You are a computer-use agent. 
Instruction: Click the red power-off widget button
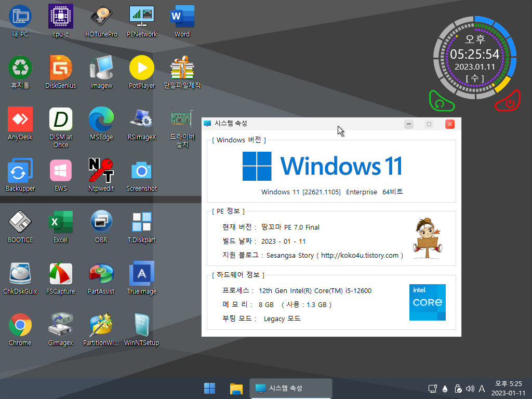coord(509,101)
